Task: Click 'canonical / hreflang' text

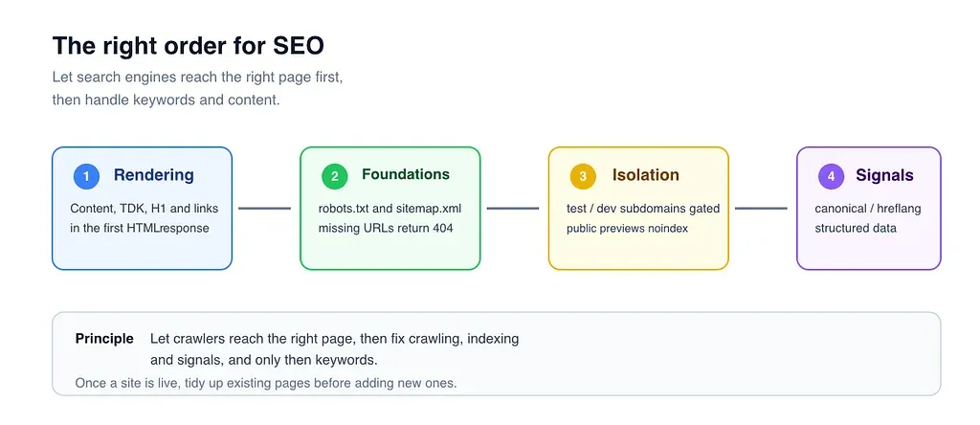Action: (x=867, y=208)
